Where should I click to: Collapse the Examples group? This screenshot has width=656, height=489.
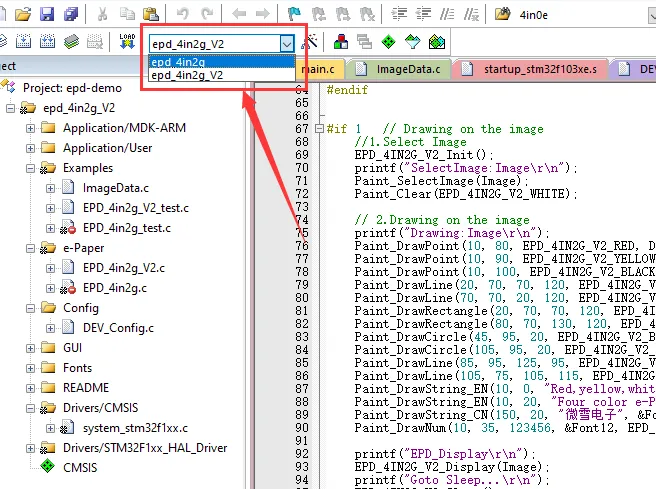tap(30, 168)
